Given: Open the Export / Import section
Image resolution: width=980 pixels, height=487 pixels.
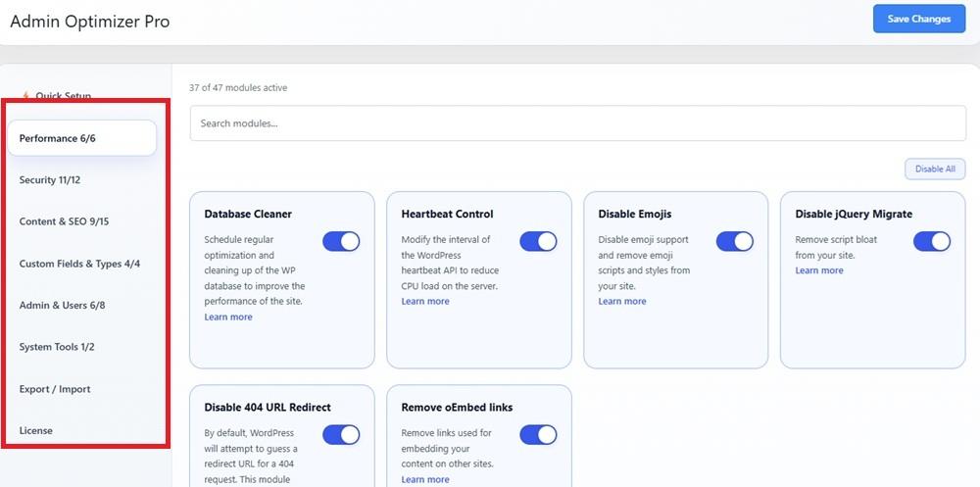Looking at the screenshot, I should point(55,389).
